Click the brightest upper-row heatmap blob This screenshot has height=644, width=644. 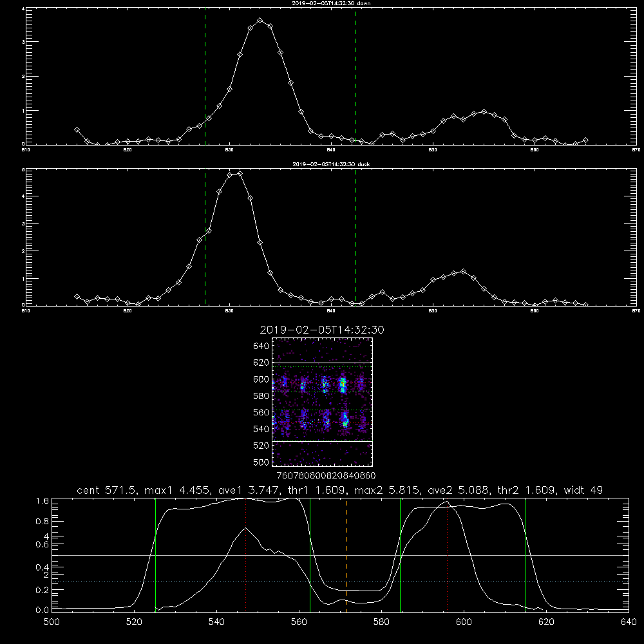pos(342,385)
